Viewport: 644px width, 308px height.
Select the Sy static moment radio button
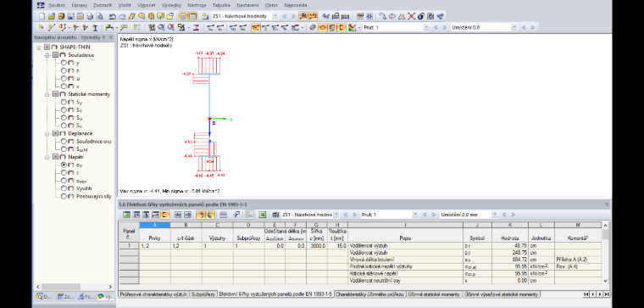click(64, 102)
